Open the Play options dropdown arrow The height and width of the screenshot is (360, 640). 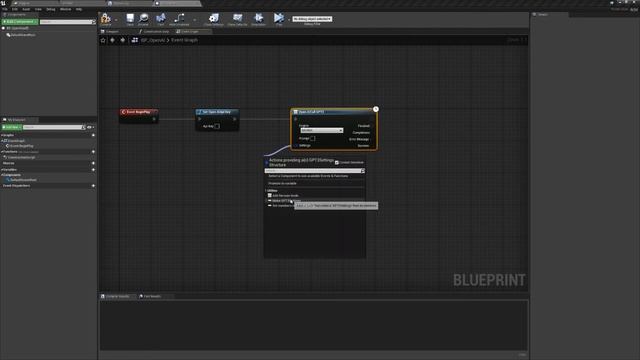289,19
